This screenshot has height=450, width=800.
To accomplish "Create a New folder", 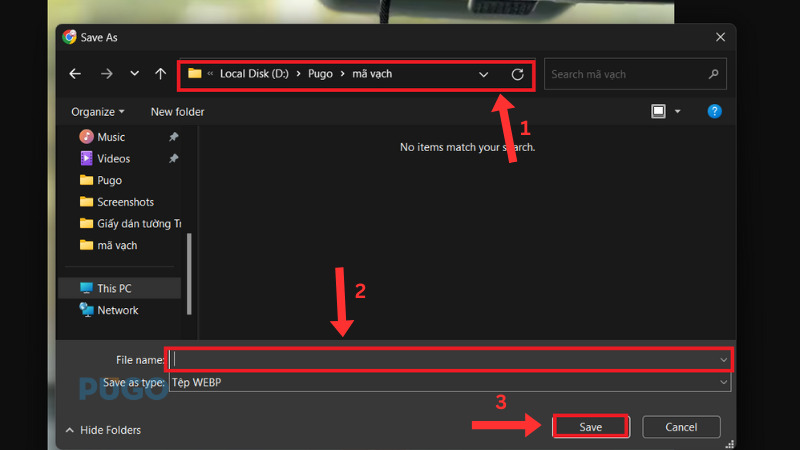I will point(177,112).
